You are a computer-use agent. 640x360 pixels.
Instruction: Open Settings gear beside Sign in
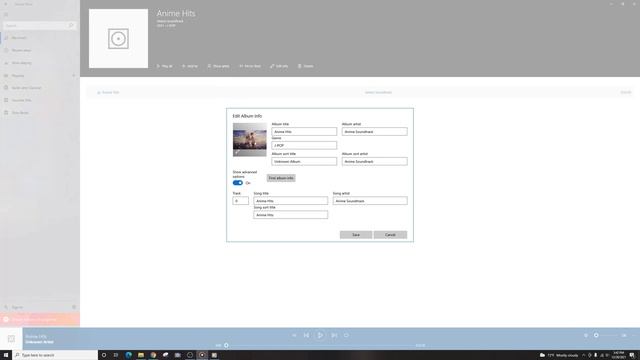click(x=74, y=307)
